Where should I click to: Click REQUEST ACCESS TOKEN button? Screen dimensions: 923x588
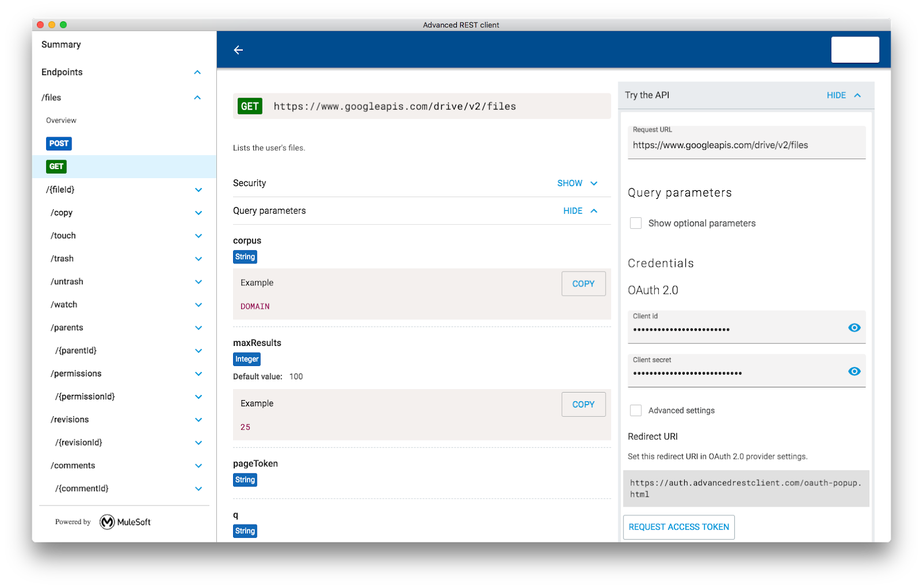click(679, 527)
